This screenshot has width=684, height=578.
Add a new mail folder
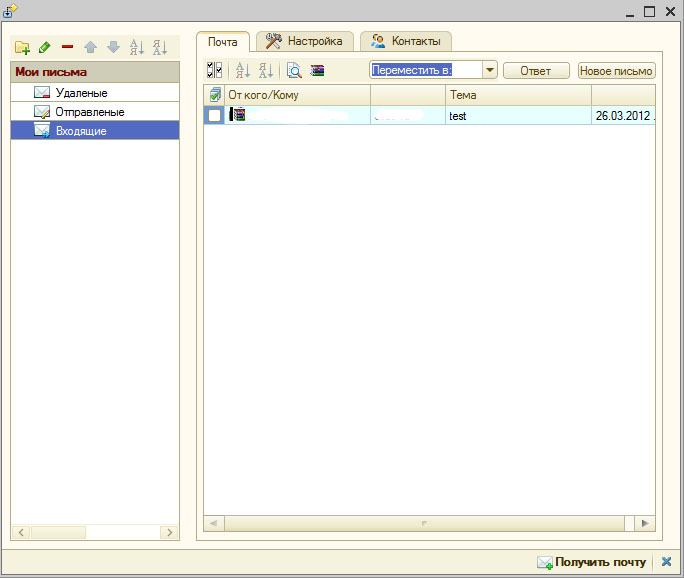(22, 47)
